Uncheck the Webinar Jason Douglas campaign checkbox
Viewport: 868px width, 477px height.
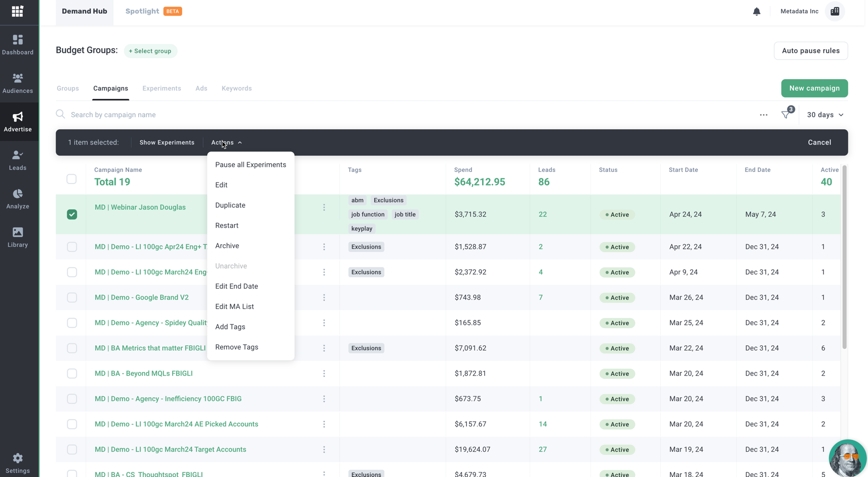72,214
